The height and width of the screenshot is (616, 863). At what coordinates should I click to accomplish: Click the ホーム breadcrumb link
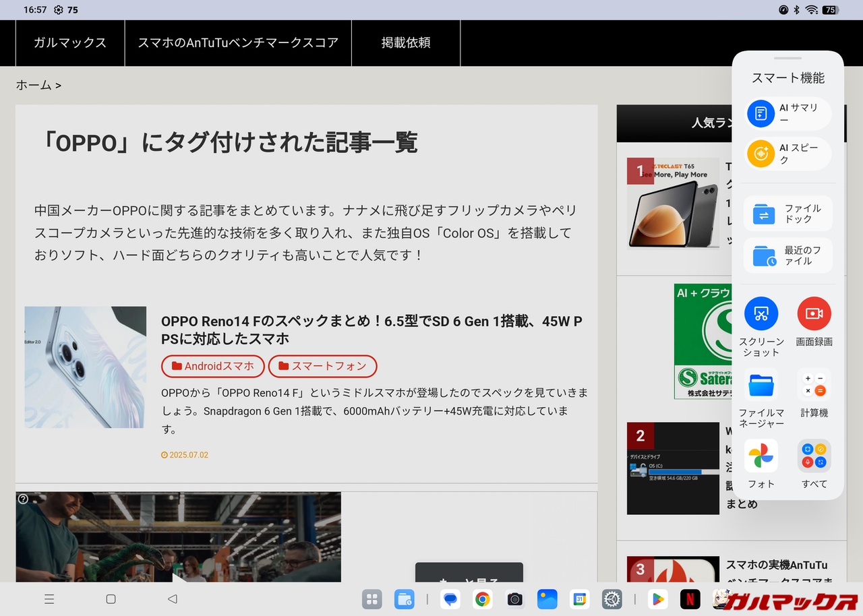click(34, 85)
